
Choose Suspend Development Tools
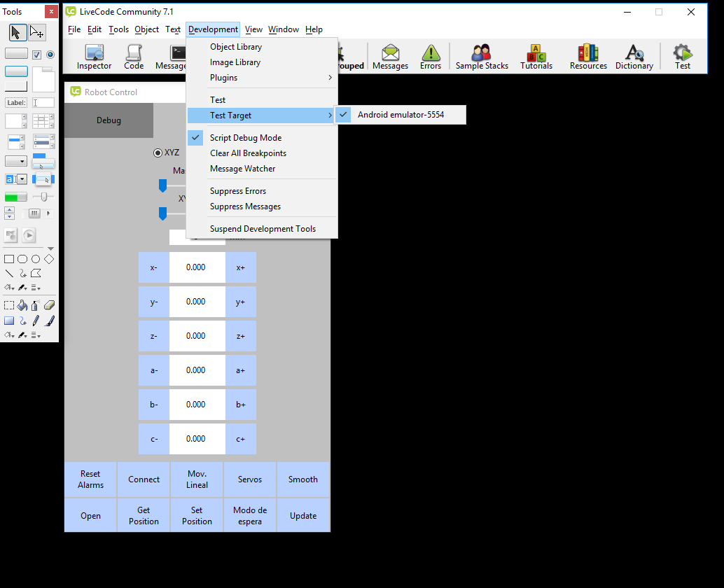[x=262, y=229]
